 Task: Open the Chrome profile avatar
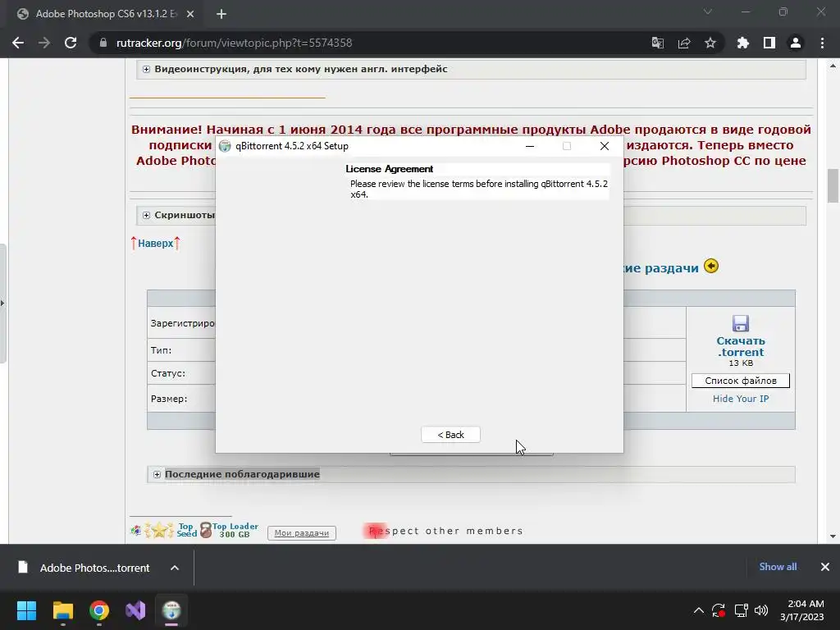(796, 43)
